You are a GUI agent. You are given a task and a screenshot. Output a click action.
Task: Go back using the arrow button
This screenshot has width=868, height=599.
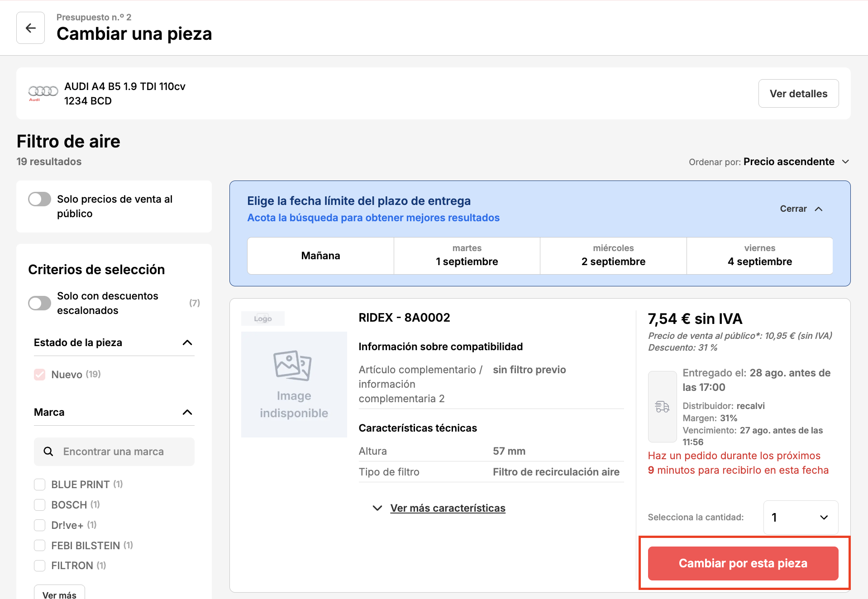(x=30, y=28)
